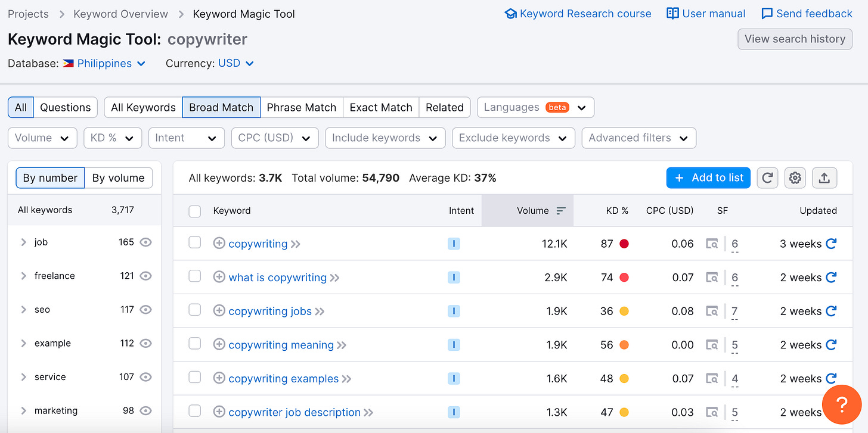Toggle eye icon for freelance group

(145, 276)
